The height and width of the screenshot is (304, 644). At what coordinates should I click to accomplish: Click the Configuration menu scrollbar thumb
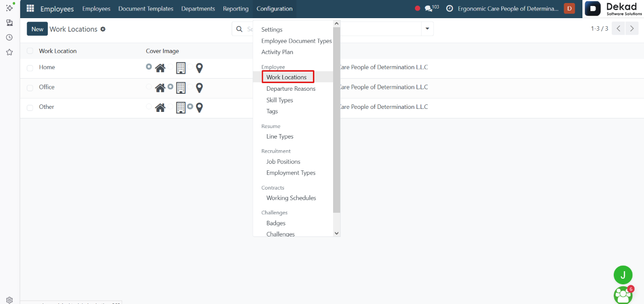coord(337,119)
